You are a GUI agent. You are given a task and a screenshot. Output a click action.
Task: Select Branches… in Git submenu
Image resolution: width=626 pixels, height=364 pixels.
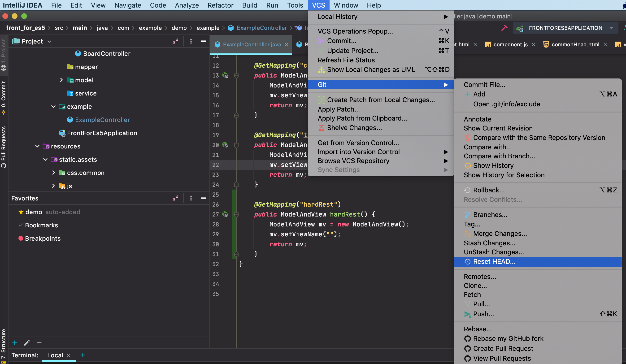point(538,215)
